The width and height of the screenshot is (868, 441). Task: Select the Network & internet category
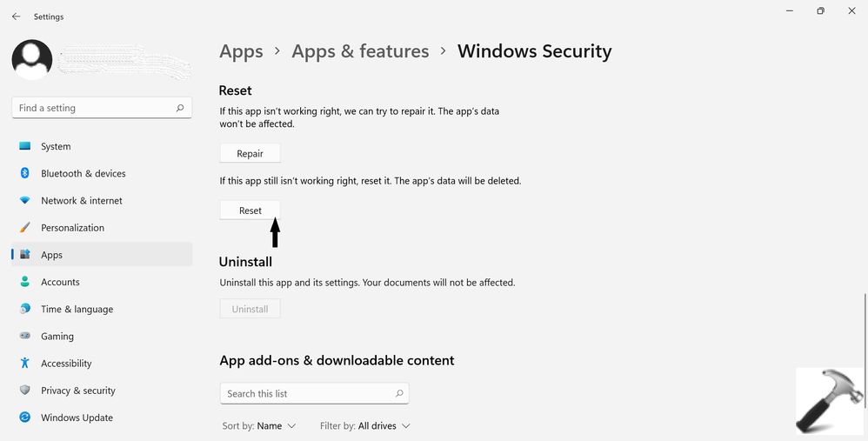click(102, 200)
